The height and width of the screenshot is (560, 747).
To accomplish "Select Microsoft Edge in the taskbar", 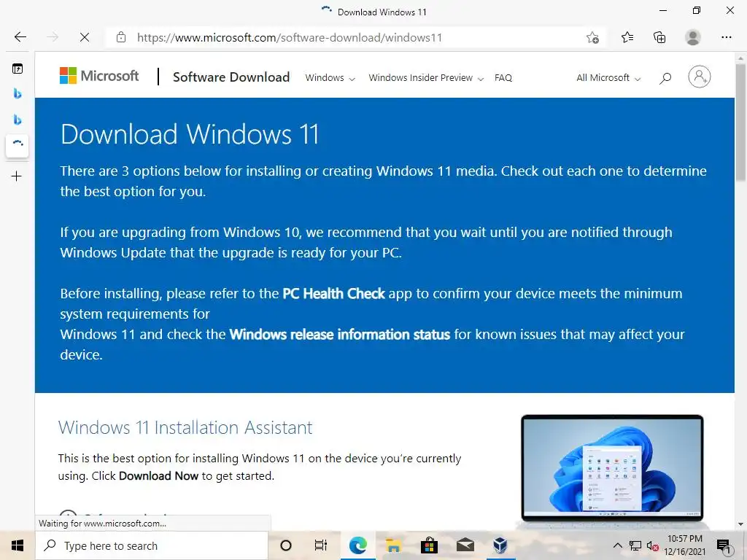I will pyautogui.click(x=357, y=545).
